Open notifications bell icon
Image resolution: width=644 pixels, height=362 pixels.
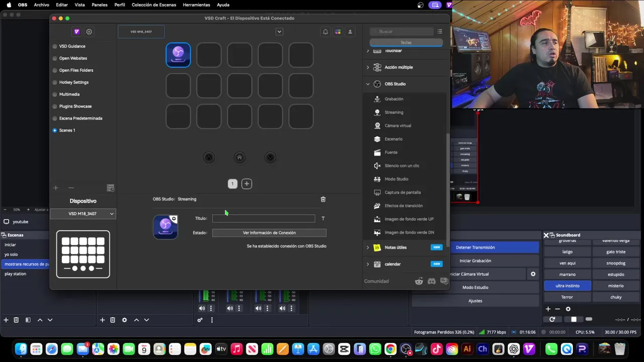point(326,32)
